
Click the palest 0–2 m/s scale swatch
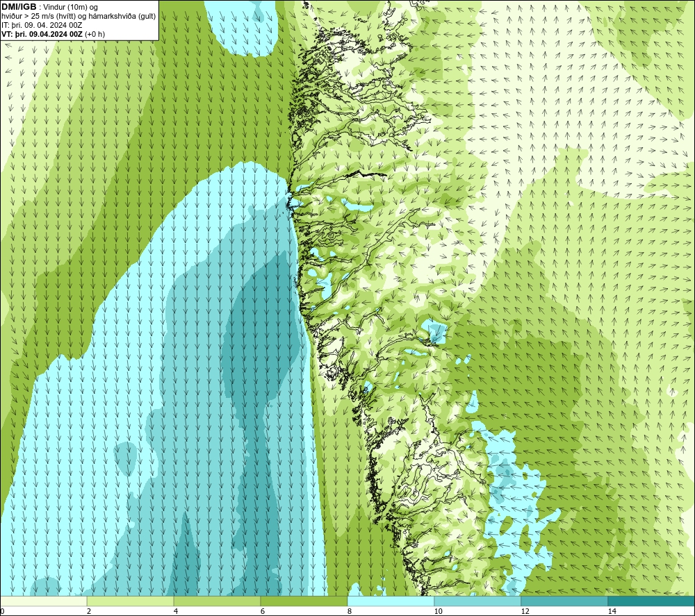tap(43, 601)
